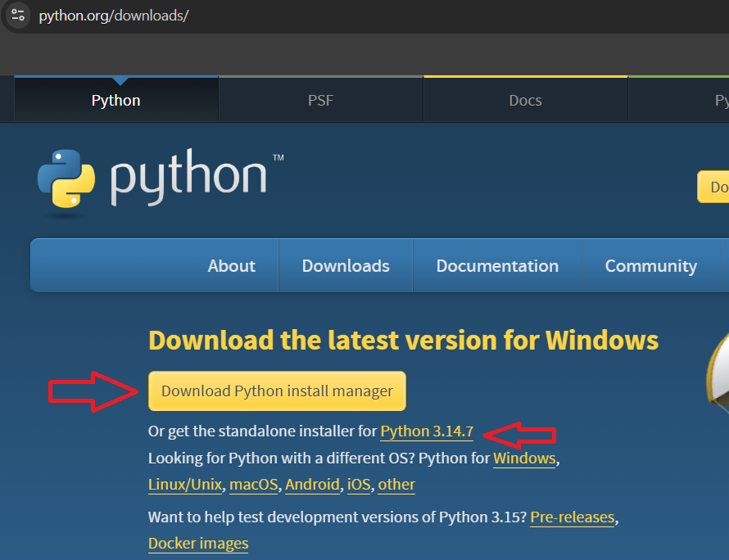
Task: Open the Docs top tab
Action: (x=525, y=101)
